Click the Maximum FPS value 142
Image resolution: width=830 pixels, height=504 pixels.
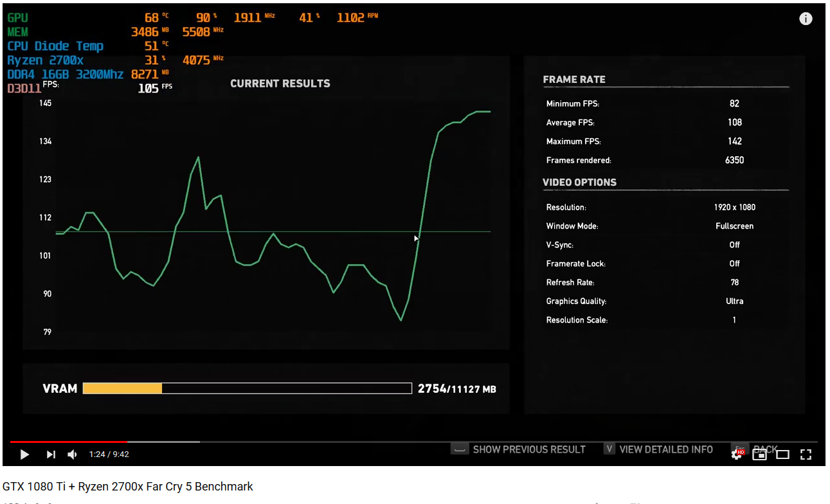(734, 141)
